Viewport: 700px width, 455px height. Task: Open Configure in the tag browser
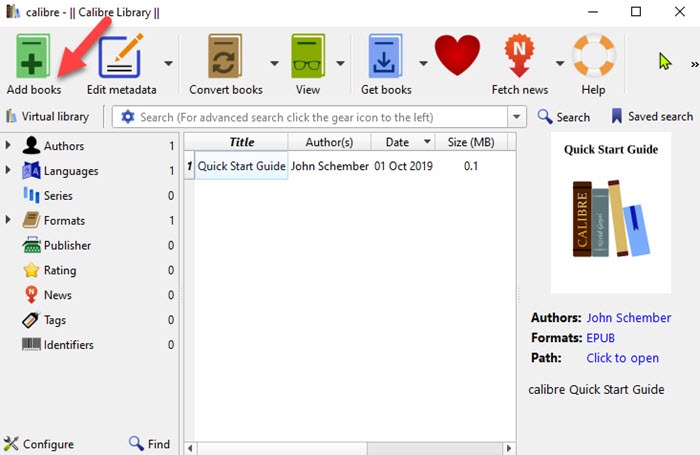point(39,444)
